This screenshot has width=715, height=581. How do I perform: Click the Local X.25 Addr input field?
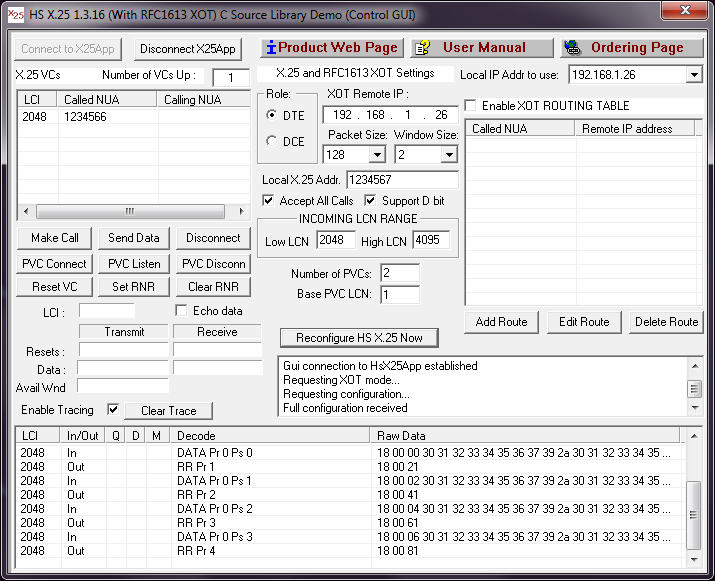click(x=402, y=180)
